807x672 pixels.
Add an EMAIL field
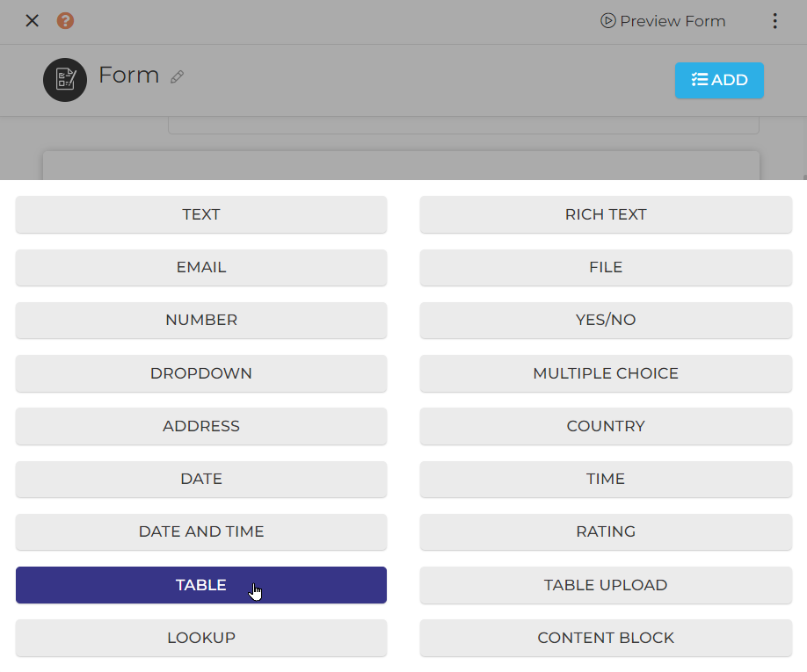[x=201, y=267]
